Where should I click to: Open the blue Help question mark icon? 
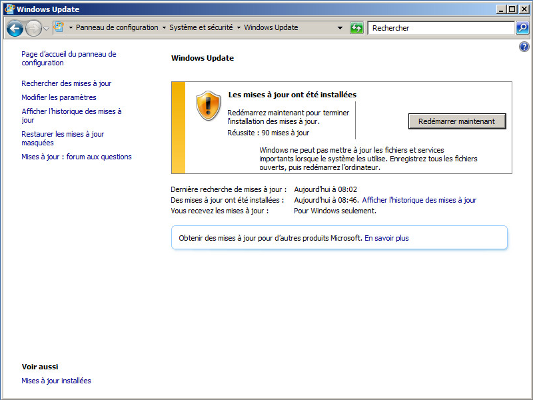524,47
